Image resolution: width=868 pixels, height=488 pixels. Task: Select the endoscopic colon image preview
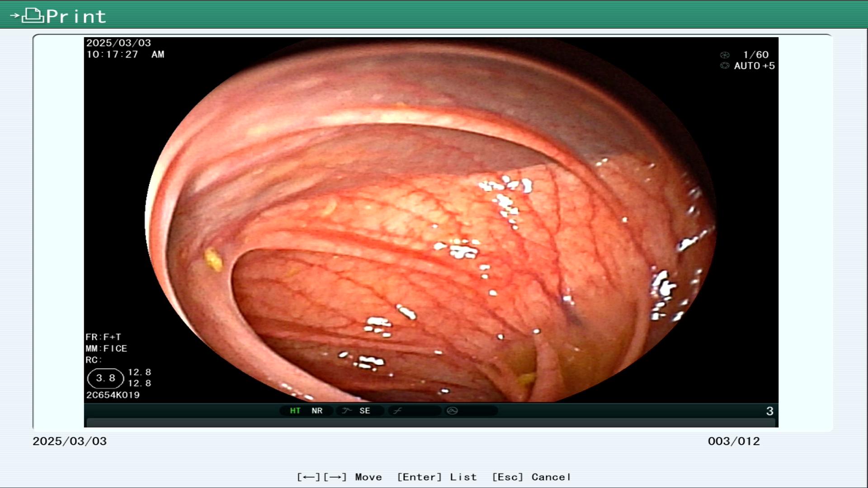tap(431, 220)
